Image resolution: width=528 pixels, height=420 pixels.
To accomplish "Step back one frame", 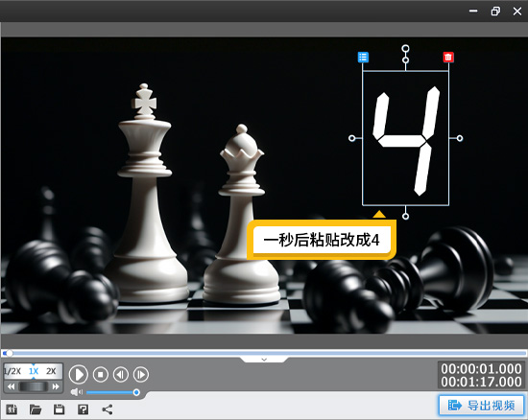I will tap(121, 374).
